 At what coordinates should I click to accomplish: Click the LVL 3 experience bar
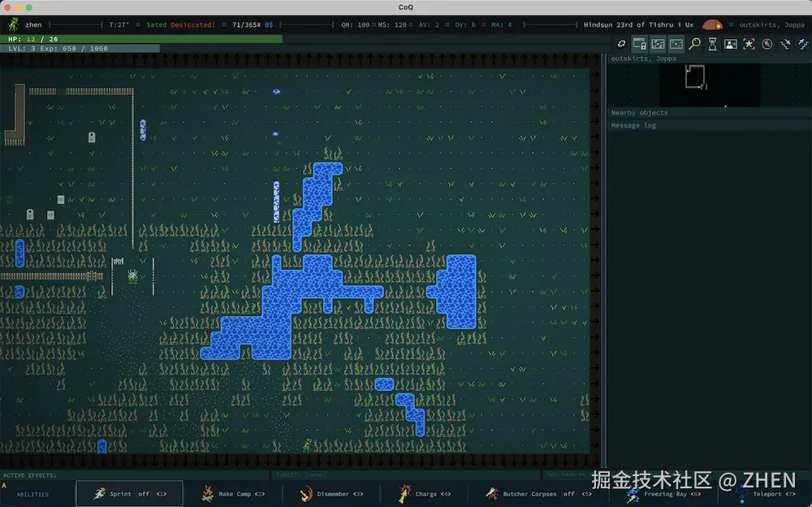pyautogui.click(x=80, y=48)
